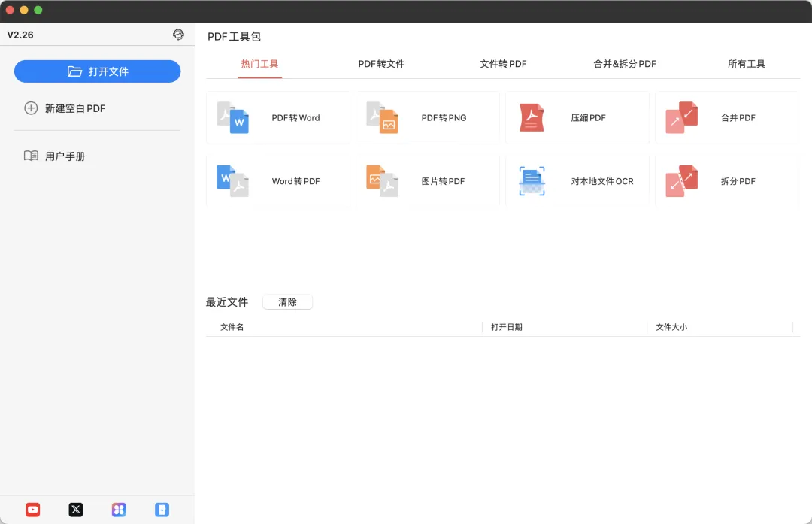Click the 文件名 column header

pos(232,327)
